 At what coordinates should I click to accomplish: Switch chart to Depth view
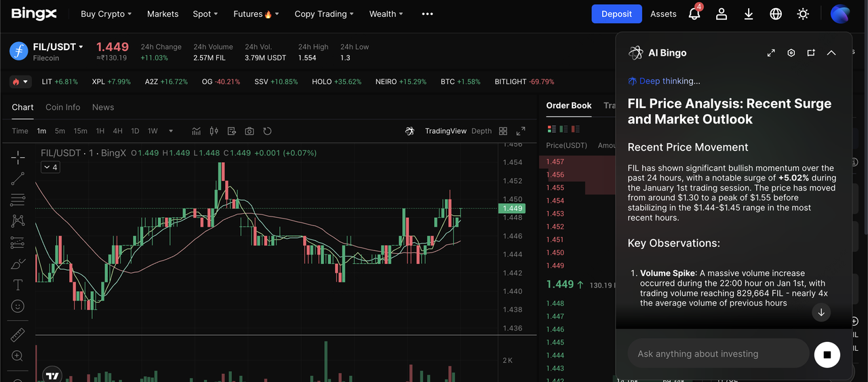click(481, 131)
